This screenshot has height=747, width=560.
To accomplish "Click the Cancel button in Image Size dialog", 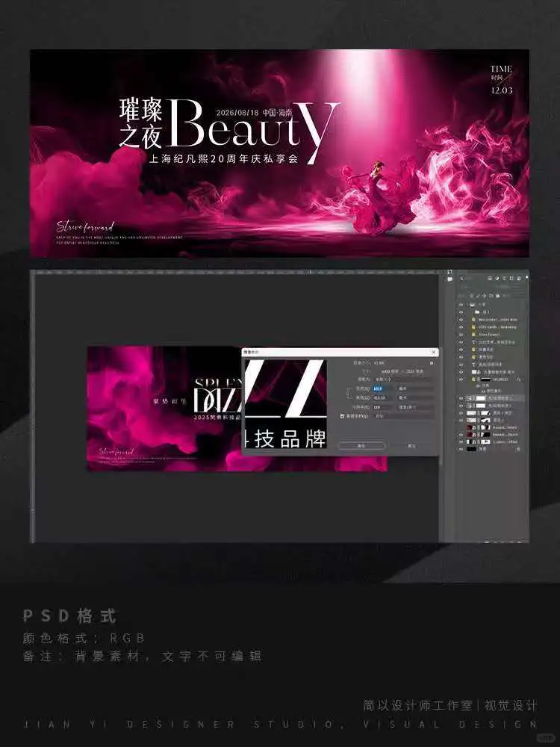I will (x=411, y=446).
